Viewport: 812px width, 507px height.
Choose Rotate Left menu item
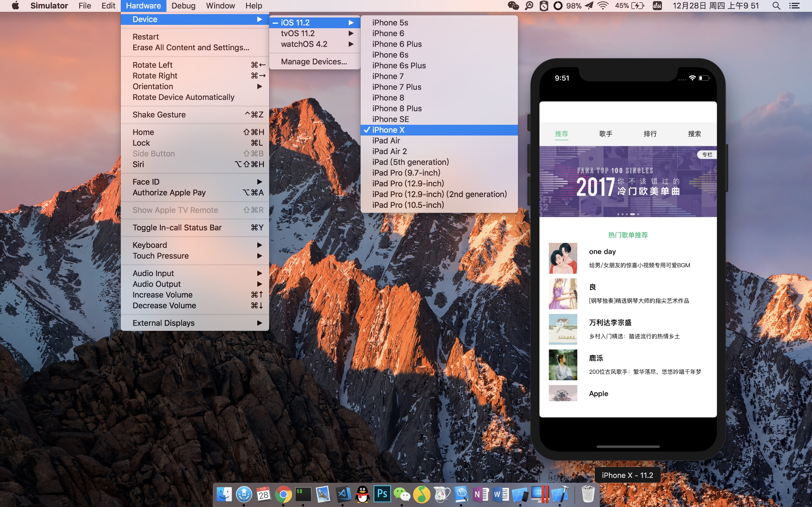[195, 65]
